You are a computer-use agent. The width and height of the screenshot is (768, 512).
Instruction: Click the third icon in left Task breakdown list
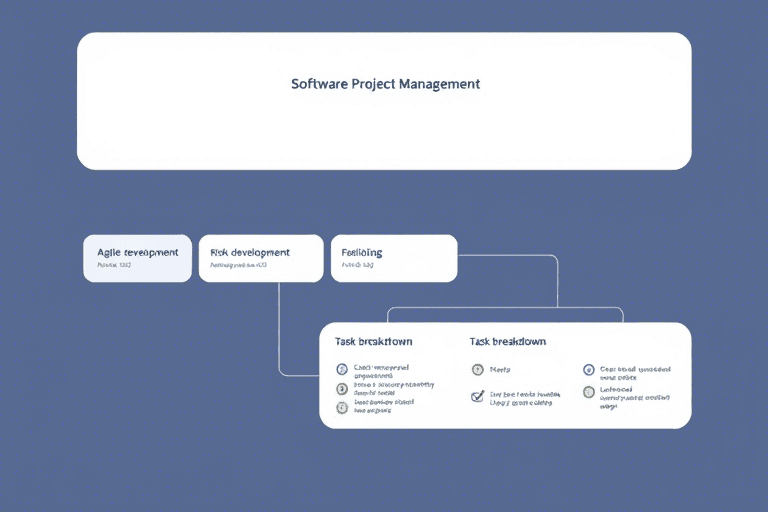click(342, 407)
